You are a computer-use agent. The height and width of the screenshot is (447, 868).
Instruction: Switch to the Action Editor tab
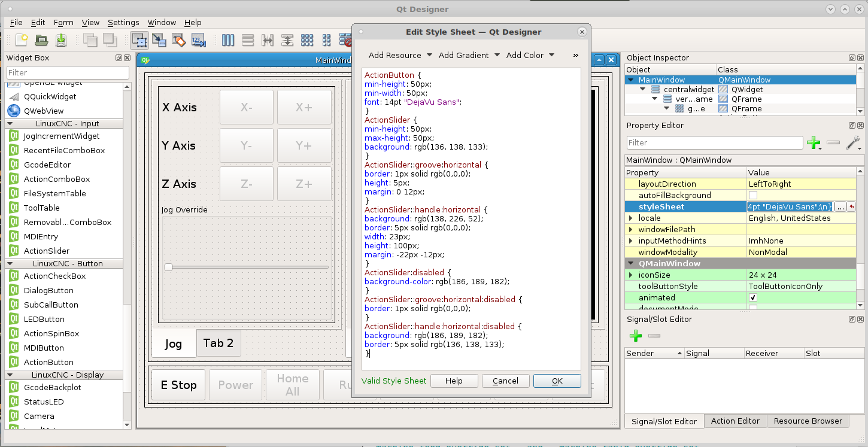[x=735, y=421]
